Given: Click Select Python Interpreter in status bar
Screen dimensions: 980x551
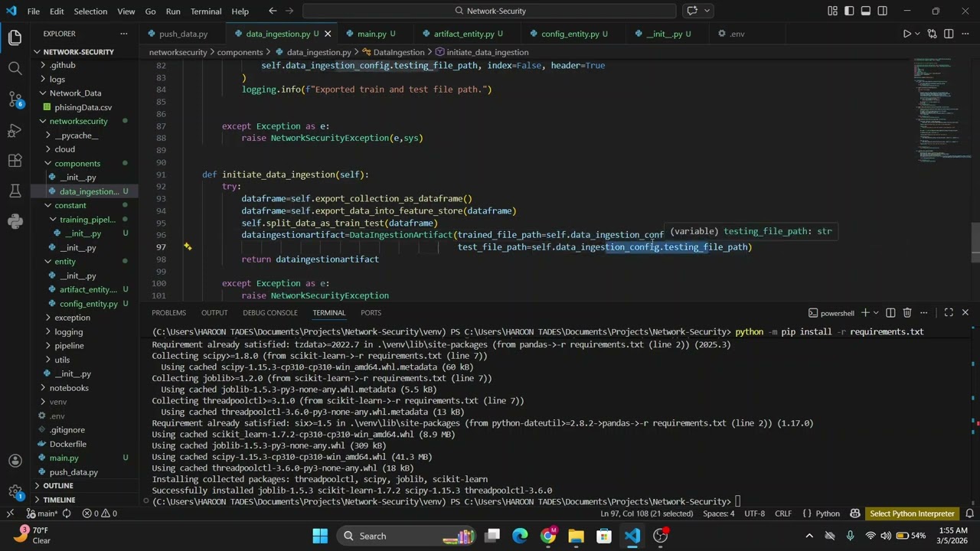Looking at the screenshot, I should (x=912, y=514).
